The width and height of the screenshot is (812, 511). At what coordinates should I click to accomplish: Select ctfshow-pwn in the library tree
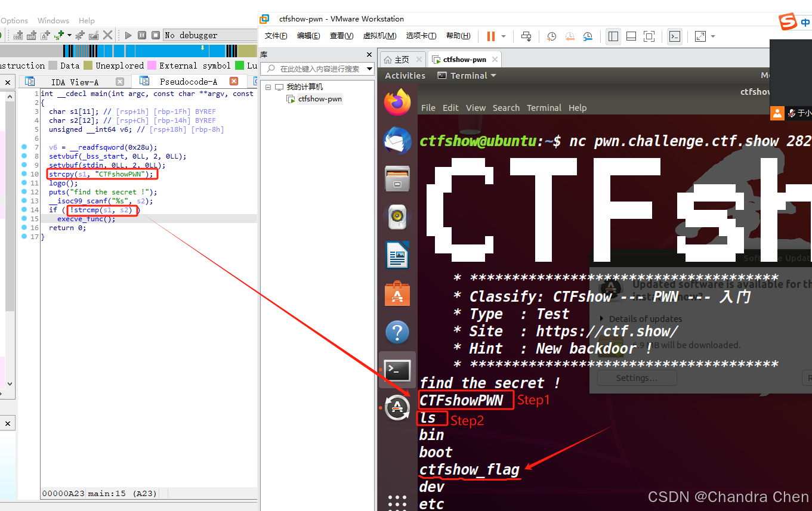pyautogui.click(x=320, y=99)
